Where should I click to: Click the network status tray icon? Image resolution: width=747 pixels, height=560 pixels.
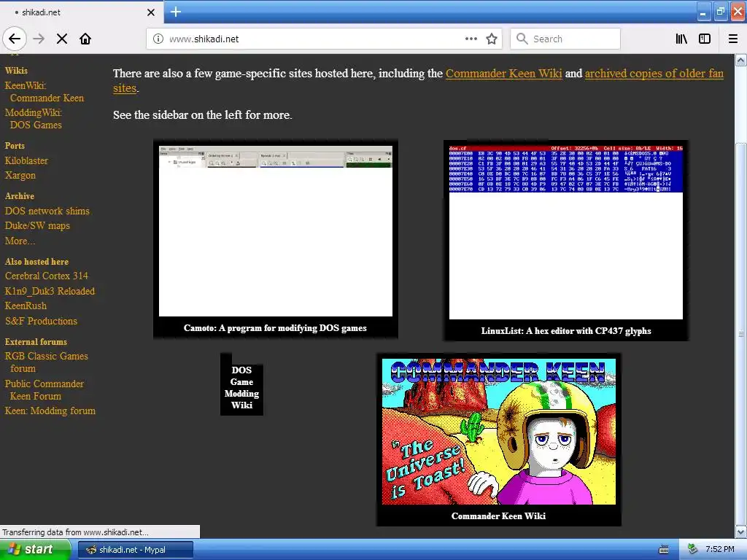[x=693, y=549]
